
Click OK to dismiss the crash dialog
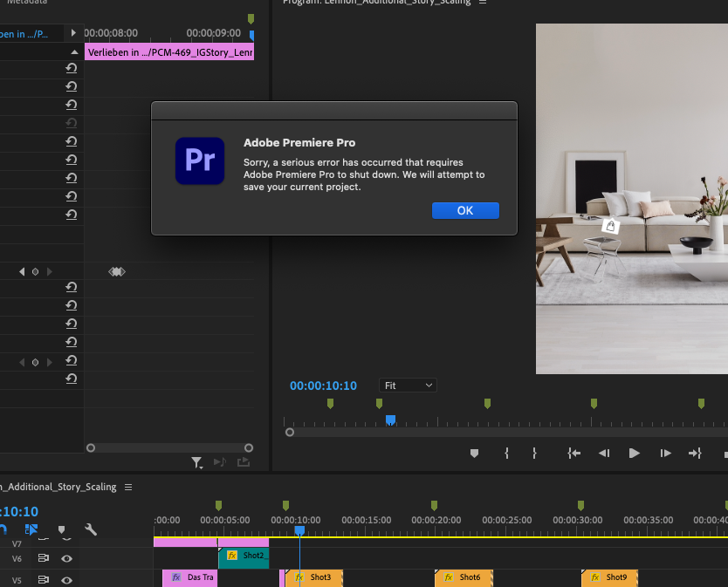click(x=465, y=210)
